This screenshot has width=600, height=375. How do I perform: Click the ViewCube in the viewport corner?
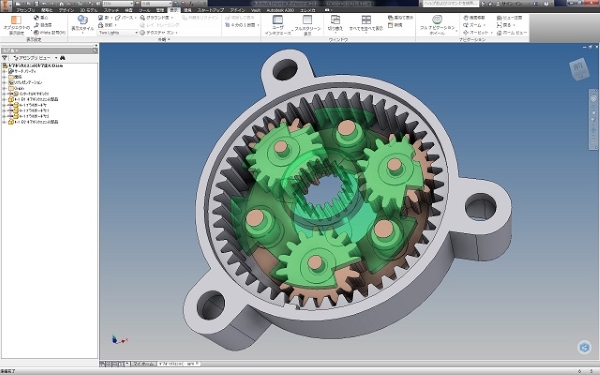point(579,68)
